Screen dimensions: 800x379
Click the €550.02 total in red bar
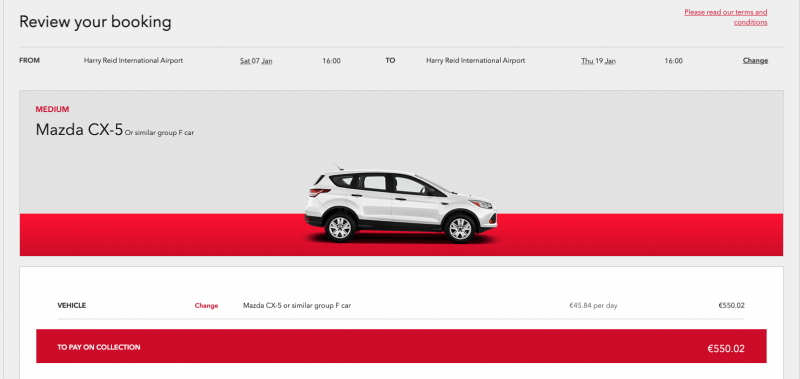(726, 349)
